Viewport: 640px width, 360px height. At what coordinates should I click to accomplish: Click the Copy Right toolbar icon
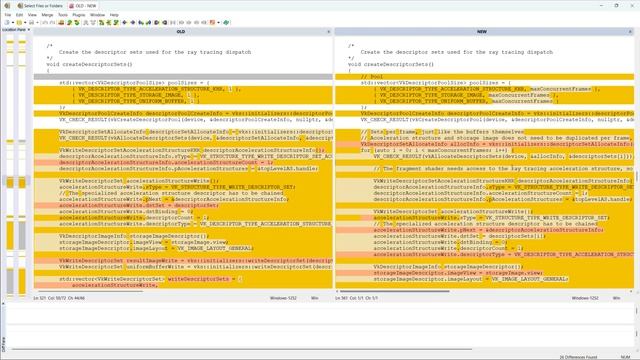[x=124, y=22]
